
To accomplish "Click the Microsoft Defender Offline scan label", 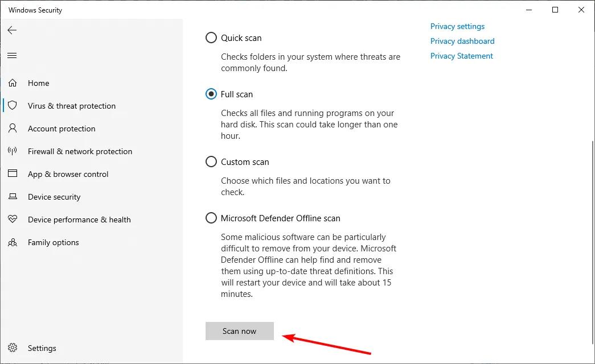I will [281, 218].
